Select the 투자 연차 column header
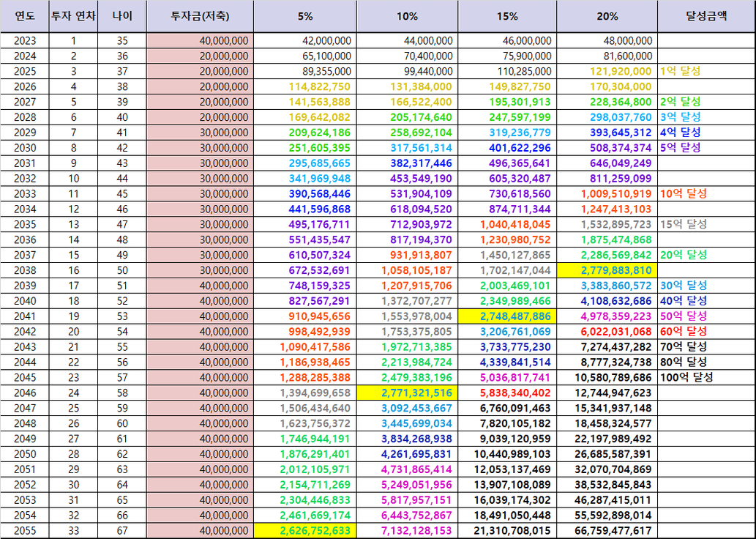 coord(73,16)
